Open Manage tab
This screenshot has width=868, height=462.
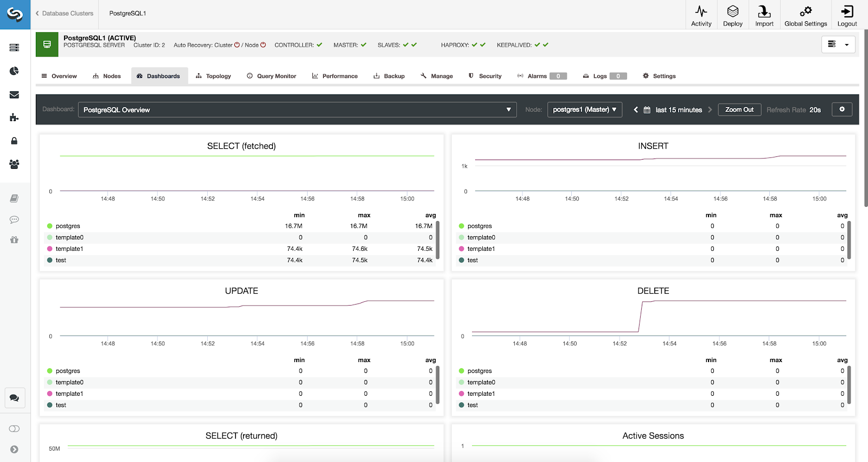click(x=437, y=76)
